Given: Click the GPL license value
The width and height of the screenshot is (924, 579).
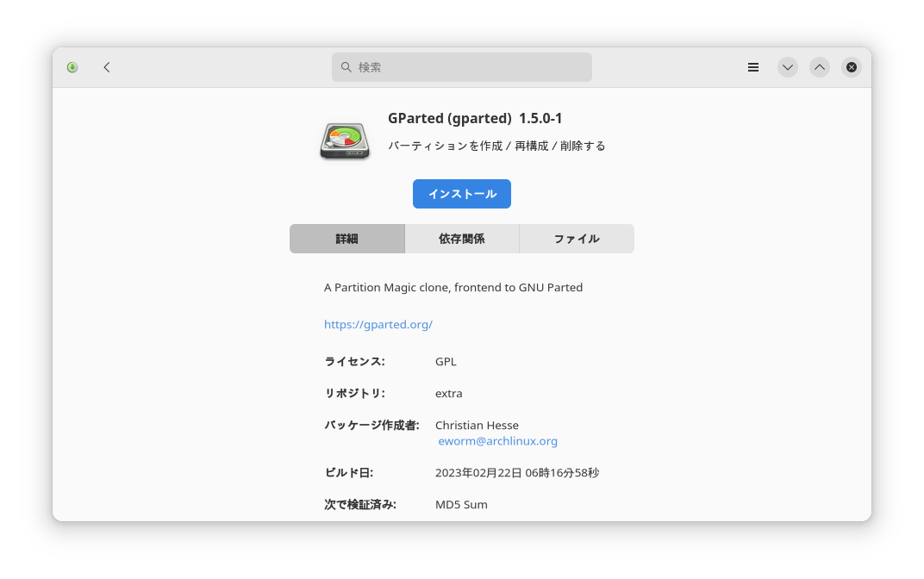Looking at the screenshot, I should click(x=446, y=362).
